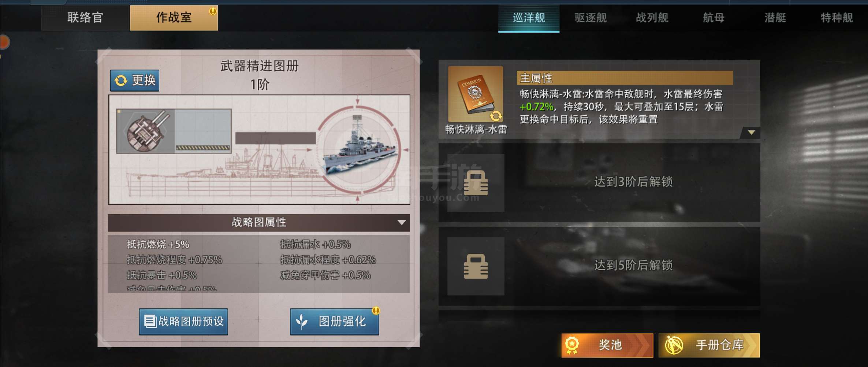This screenshot has height=367, width=868.
Task: Open 战略图册预设 presets
Action: [183, 322]
